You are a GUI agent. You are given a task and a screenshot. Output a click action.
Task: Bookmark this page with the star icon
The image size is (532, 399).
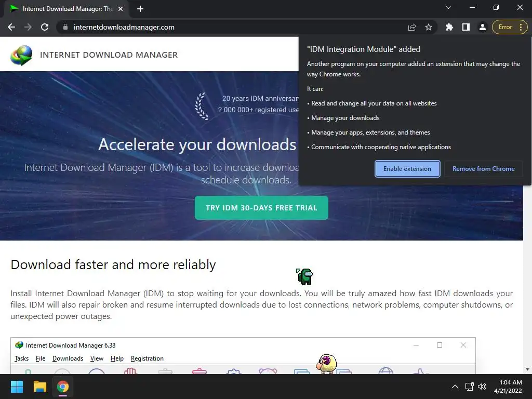(x=429, y=27)
